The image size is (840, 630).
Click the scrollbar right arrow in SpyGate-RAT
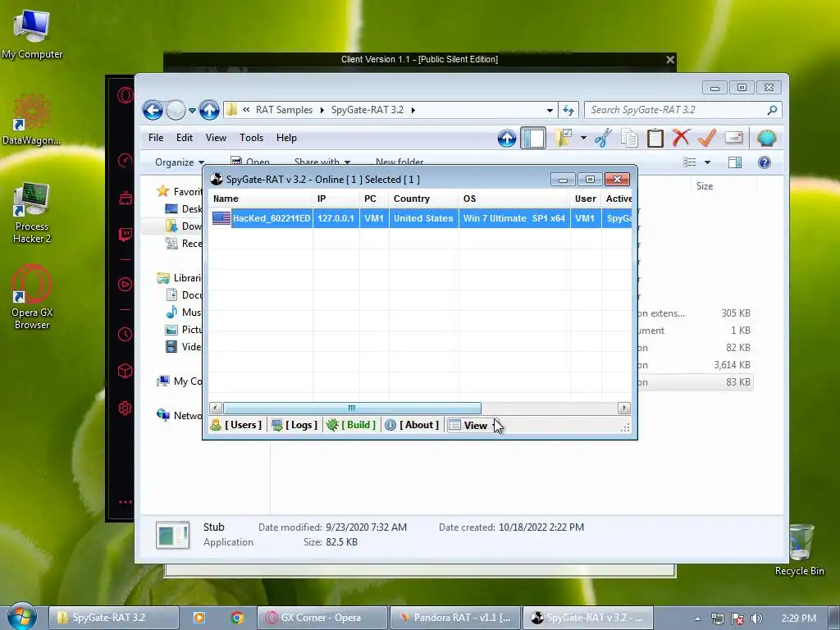click(x=623, y=409)
